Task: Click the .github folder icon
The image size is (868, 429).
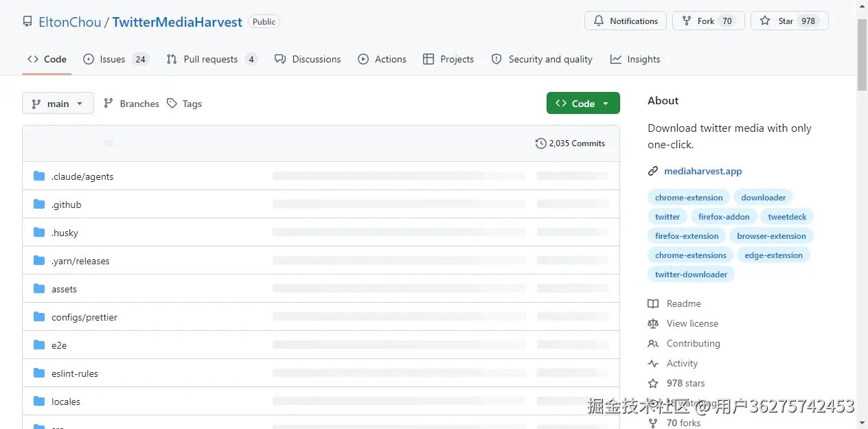Action: pos(39,205)
